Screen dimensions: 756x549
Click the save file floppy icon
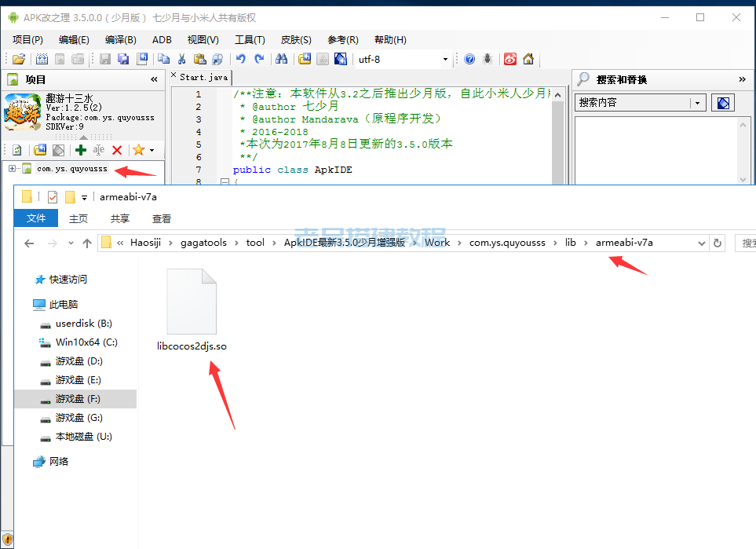point(105,59)
